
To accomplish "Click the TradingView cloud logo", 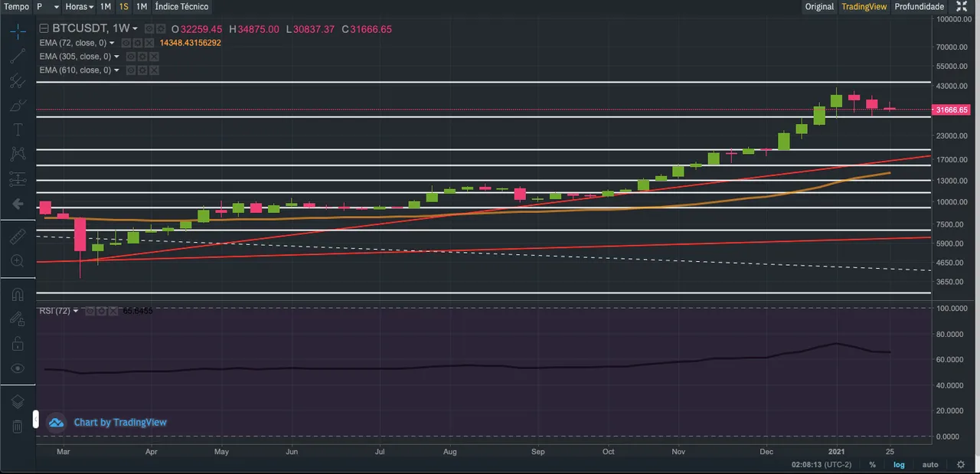I will 56,422.
